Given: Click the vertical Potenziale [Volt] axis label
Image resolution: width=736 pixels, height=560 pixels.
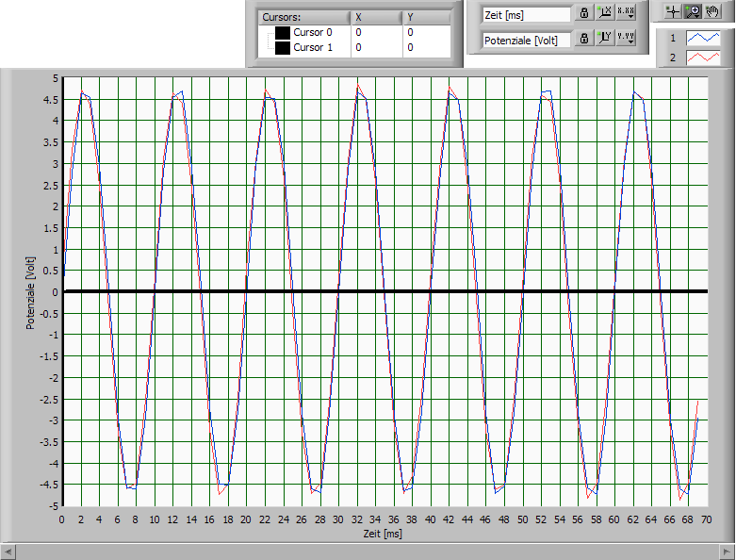Looking at the screenshot, I should pyautogui.click(x=30, y=293).
